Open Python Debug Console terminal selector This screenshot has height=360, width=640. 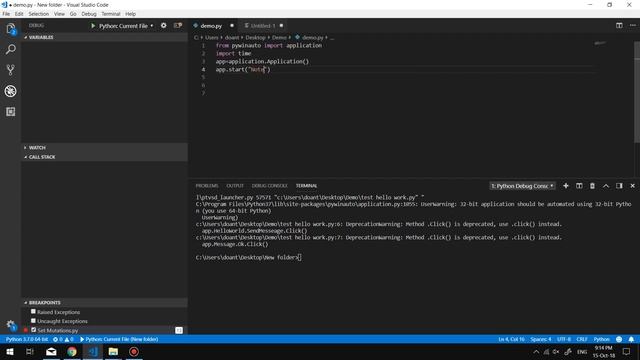[522, 186]
